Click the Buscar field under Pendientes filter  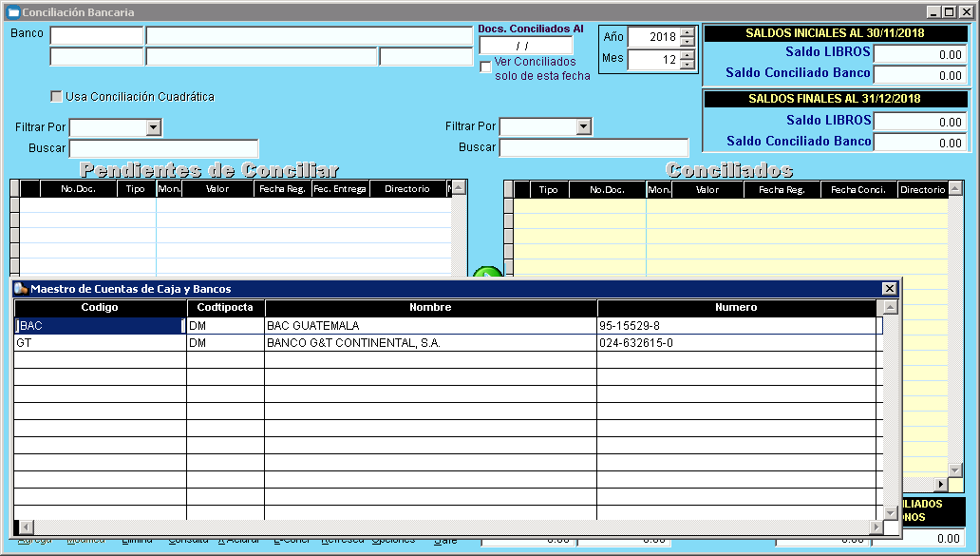[163, 148]
